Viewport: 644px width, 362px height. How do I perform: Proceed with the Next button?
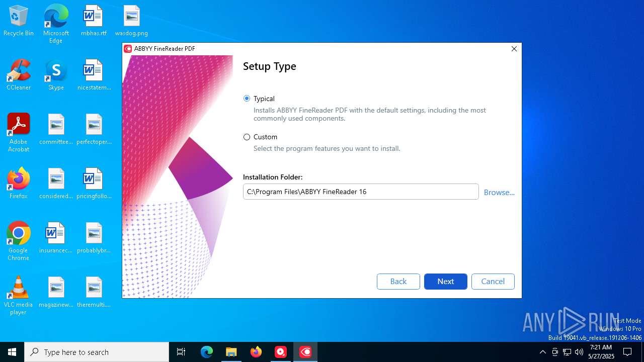point(446,282)
